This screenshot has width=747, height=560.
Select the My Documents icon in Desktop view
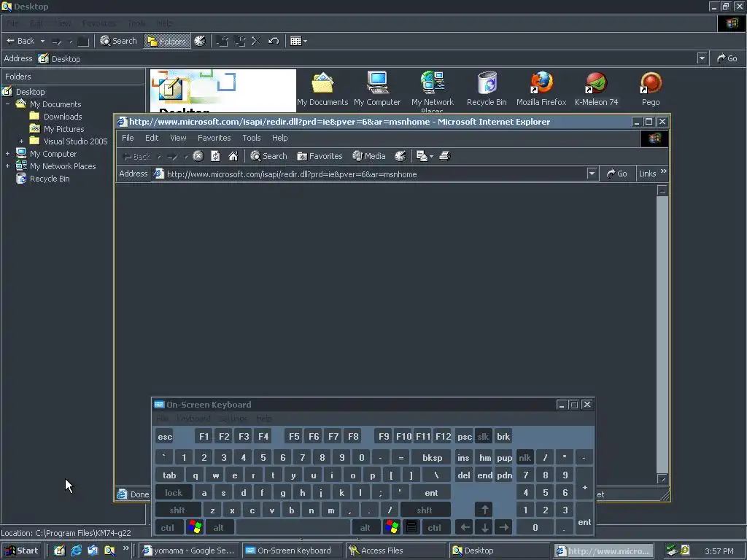[x=322, y=89]
